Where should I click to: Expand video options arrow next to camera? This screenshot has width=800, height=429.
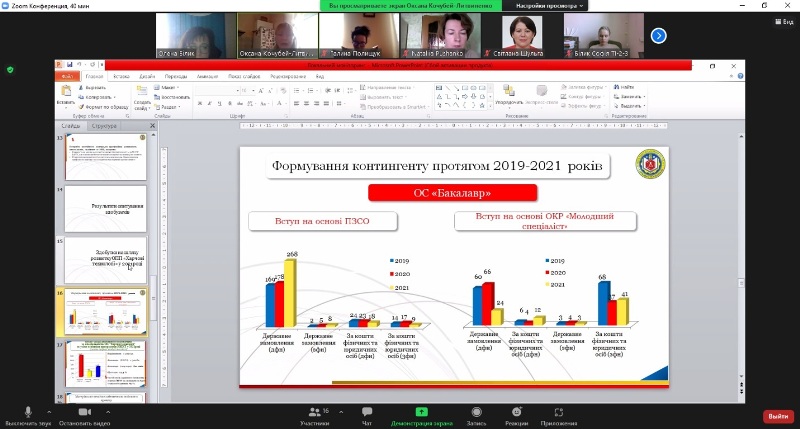tap(108, 412)
